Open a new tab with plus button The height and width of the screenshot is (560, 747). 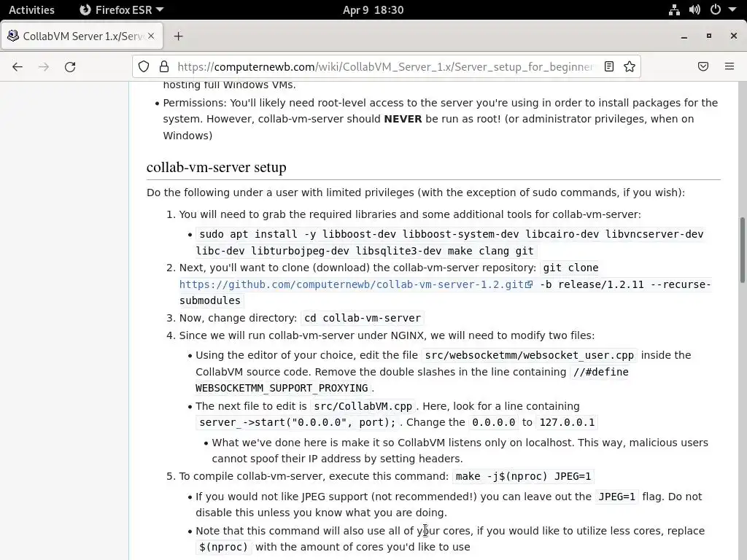pyautogui.click(x=178, y=36)
